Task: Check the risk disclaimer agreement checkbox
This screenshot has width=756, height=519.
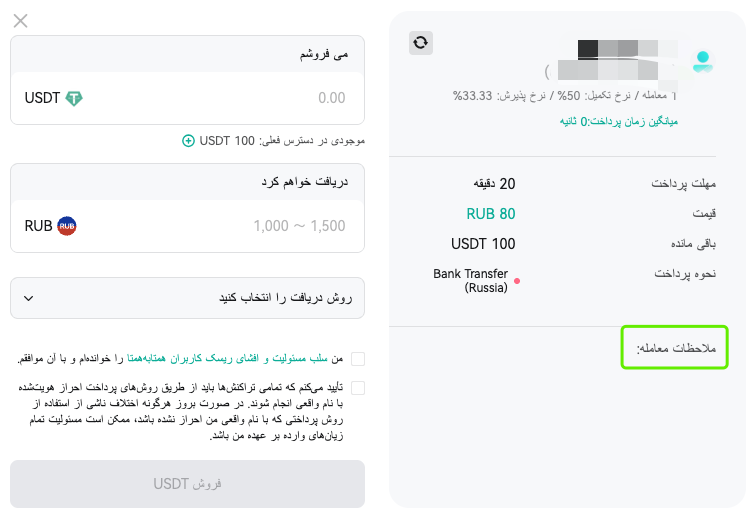Action: point(358,359)
